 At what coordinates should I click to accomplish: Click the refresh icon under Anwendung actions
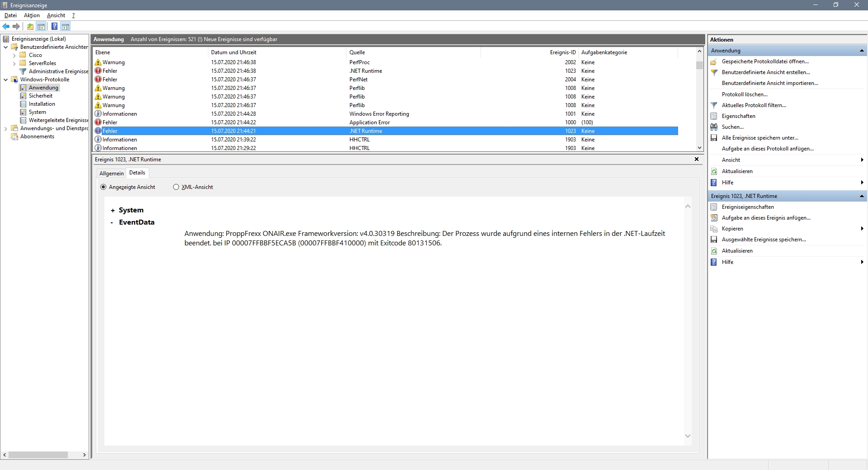click(x=714, y=171)
